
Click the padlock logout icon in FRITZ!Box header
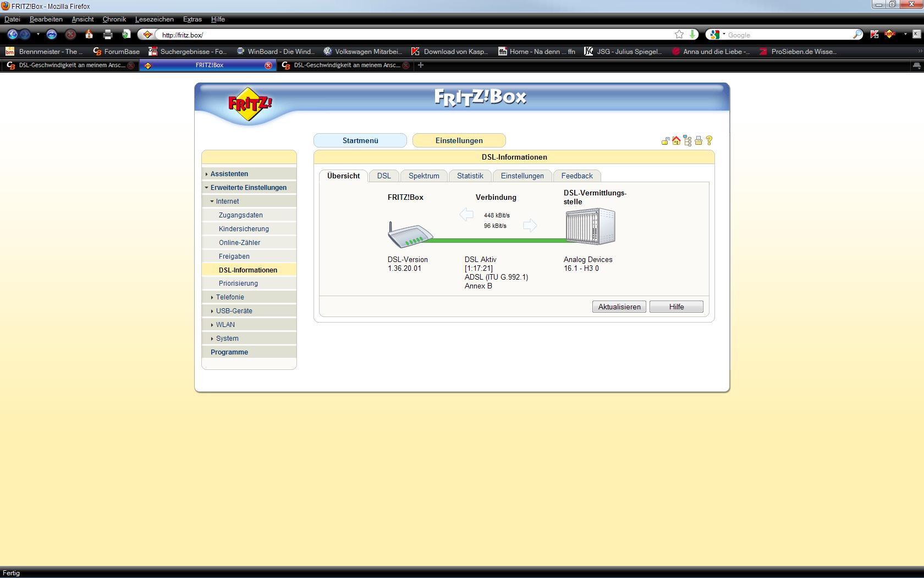pos(665,141)
